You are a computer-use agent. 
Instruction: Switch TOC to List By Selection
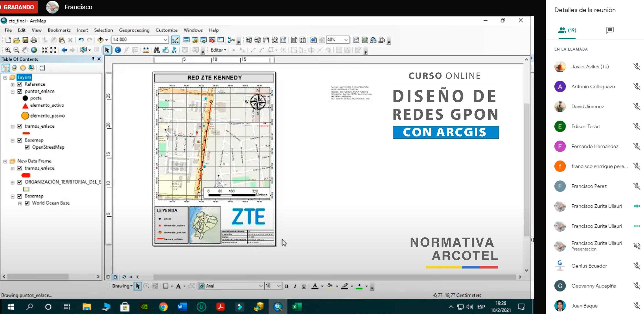click(x=31, y=68)
